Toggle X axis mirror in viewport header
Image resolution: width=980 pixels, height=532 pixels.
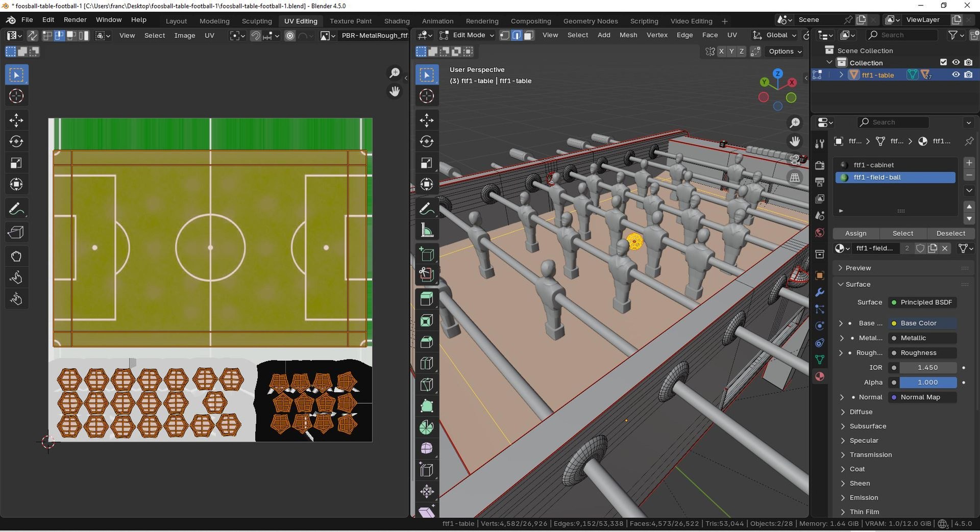721,52
